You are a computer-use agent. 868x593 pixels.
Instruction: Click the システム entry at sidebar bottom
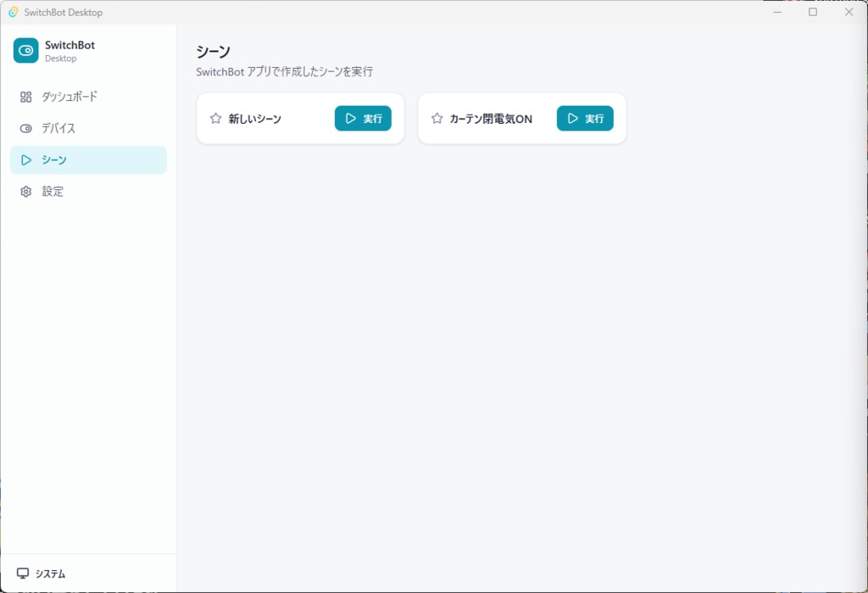(42, 573)
